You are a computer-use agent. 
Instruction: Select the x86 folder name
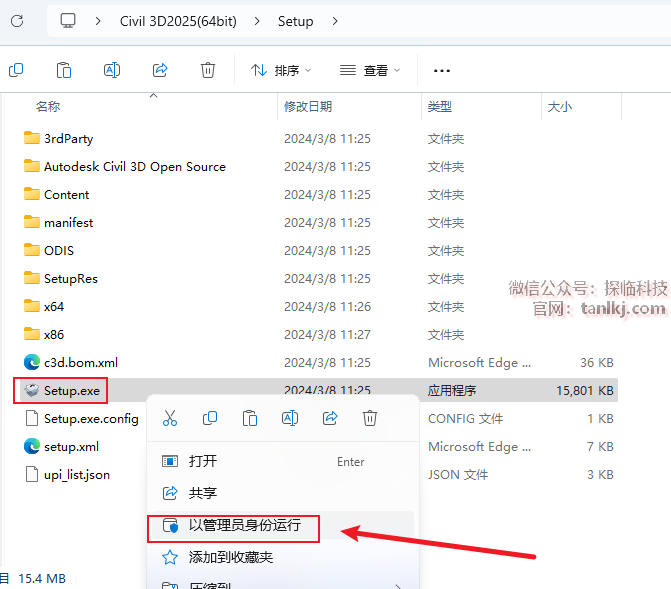pyautogui.click(x=54, y=334)
